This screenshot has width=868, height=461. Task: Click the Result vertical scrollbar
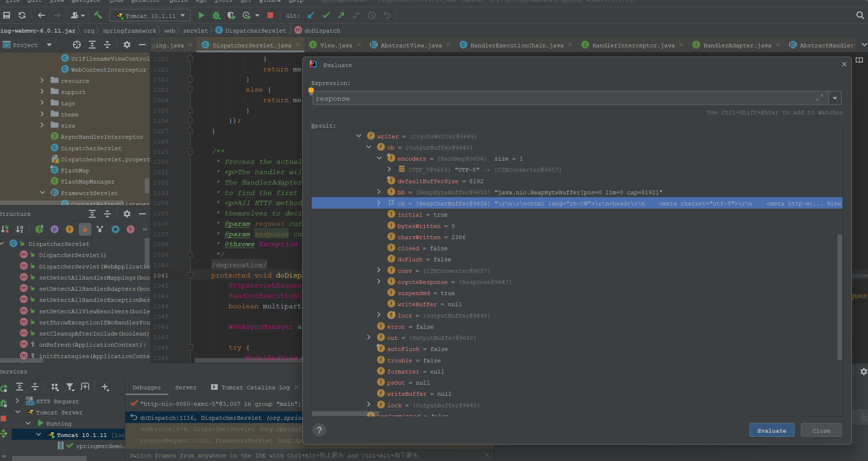(840, 297)
